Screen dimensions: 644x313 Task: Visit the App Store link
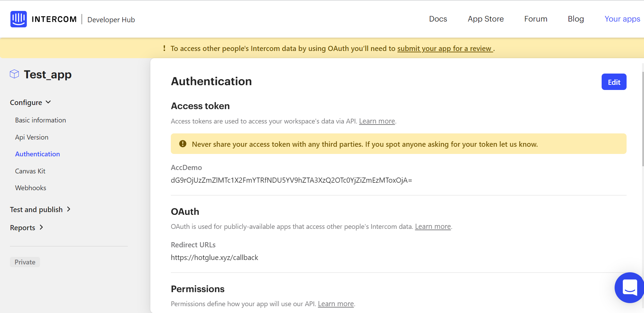(486, 19)
